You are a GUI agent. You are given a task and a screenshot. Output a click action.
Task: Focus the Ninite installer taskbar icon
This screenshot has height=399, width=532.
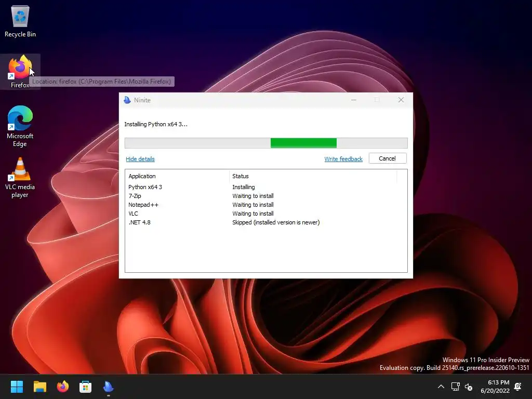(x=108, y=387)
